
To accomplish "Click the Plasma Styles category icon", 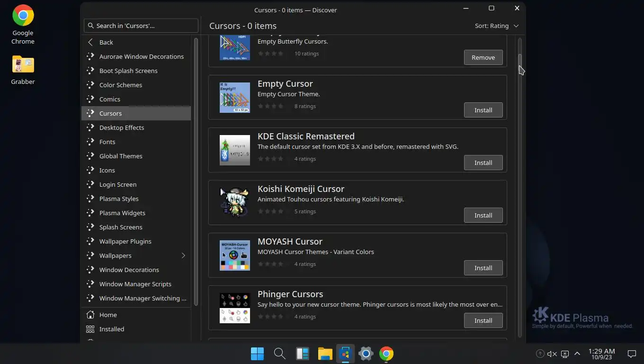I will tap(90, 199).
